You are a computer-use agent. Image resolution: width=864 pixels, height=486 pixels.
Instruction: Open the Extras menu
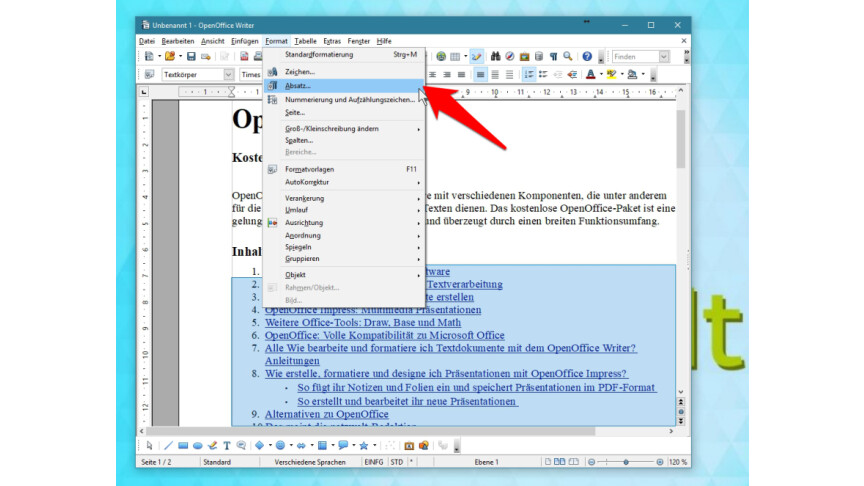pos(332,41)
